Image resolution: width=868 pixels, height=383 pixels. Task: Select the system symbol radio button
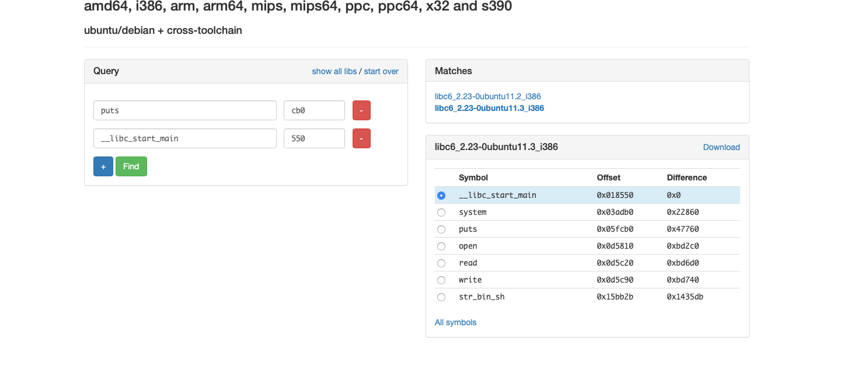click(441, 213)
